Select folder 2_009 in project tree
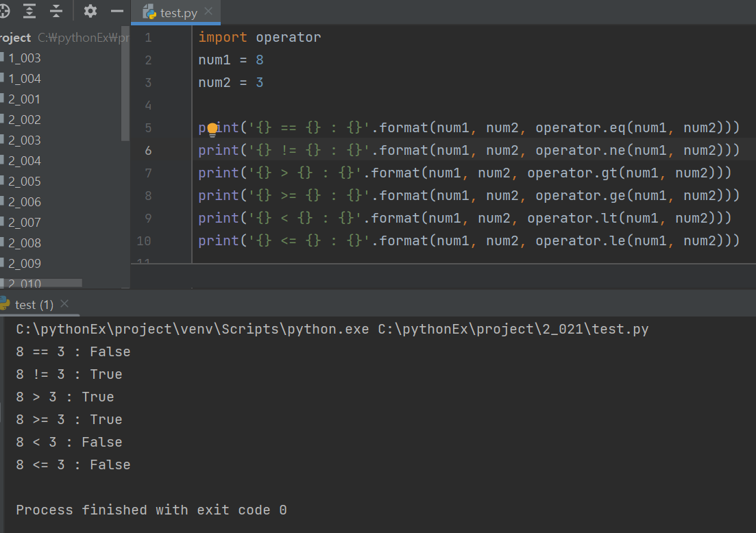Viewport: 756px width, 533px height. (x=24, y=264)
